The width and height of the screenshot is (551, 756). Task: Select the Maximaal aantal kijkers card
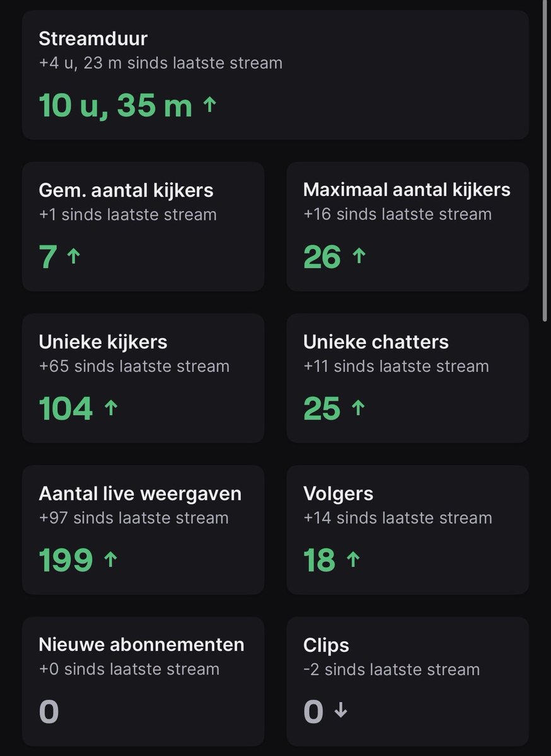point(408,227)
